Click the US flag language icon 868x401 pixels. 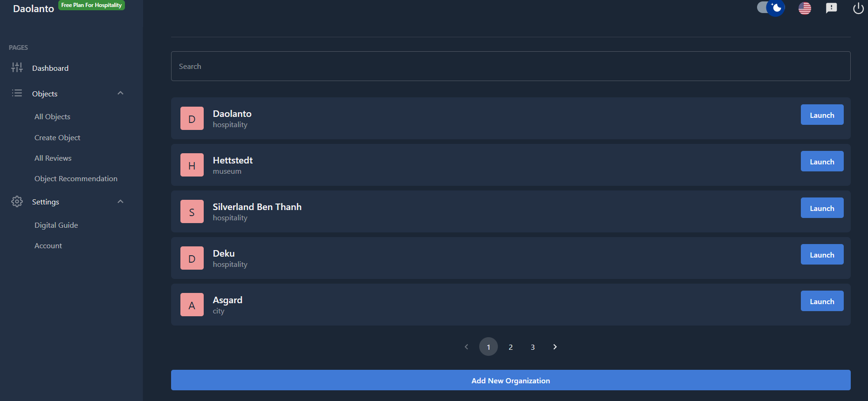(805, 8)
